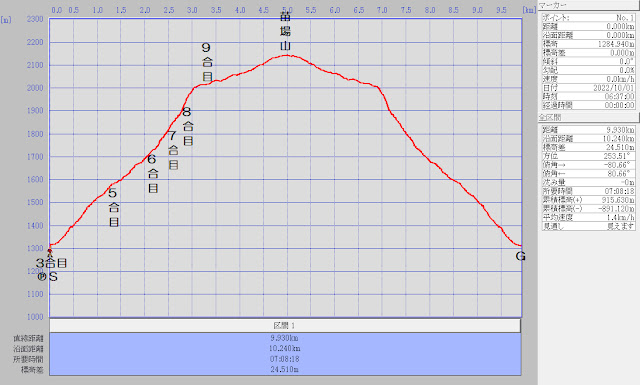Click the 傾斜 0.0° row
Screen dimensions: 640x385
click(589, 61)
